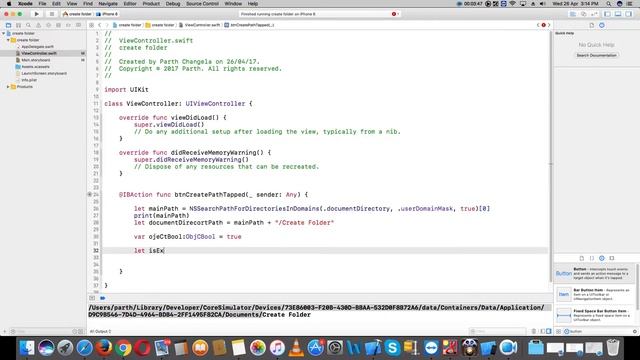Click red error indicator in activity bar
The image size is (640, 360).
pyautogui.click(x=394, y=14)
